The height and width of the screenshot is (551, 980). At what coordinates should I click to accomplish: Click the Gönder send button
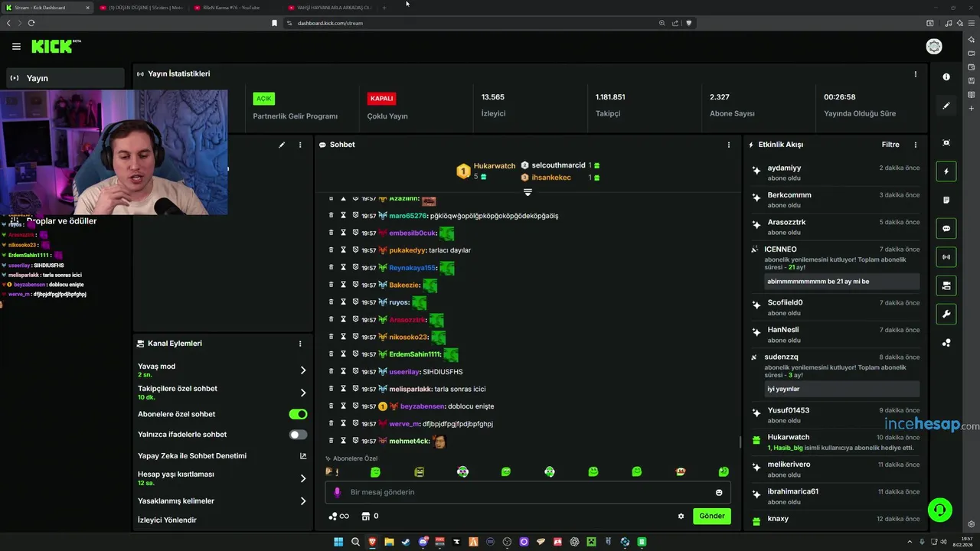711,516
